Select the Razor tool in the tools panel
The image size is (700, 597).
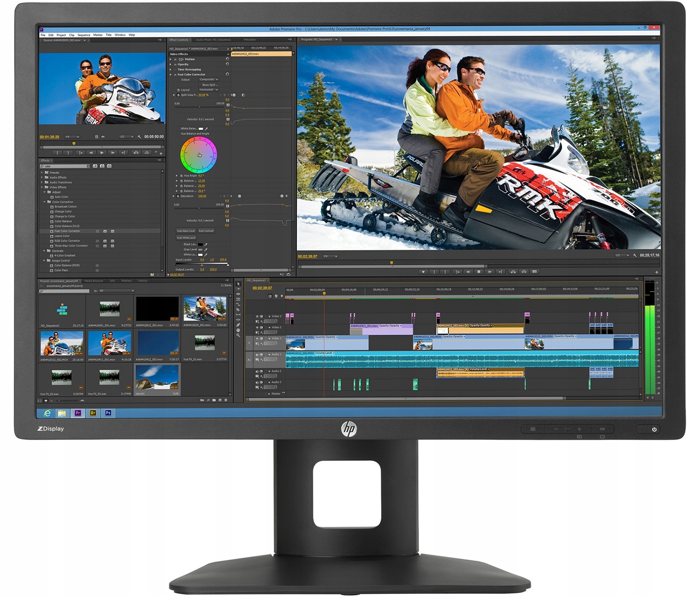point(238,309)
